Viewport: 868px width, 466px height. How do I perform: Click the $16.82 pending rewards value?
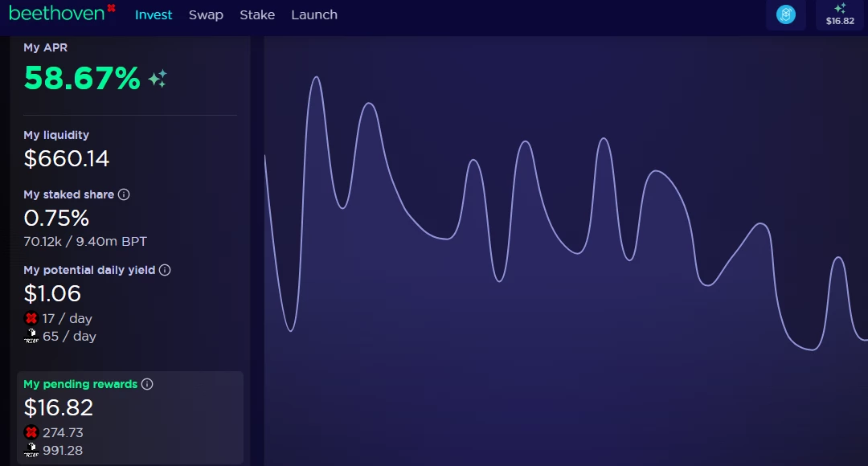(x=58, y=408)
